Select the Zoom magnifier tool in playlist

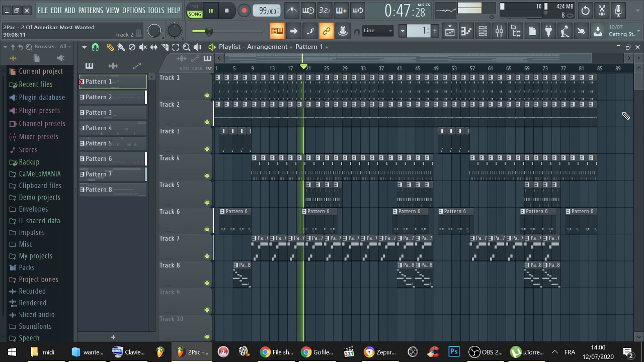point(187,47)
